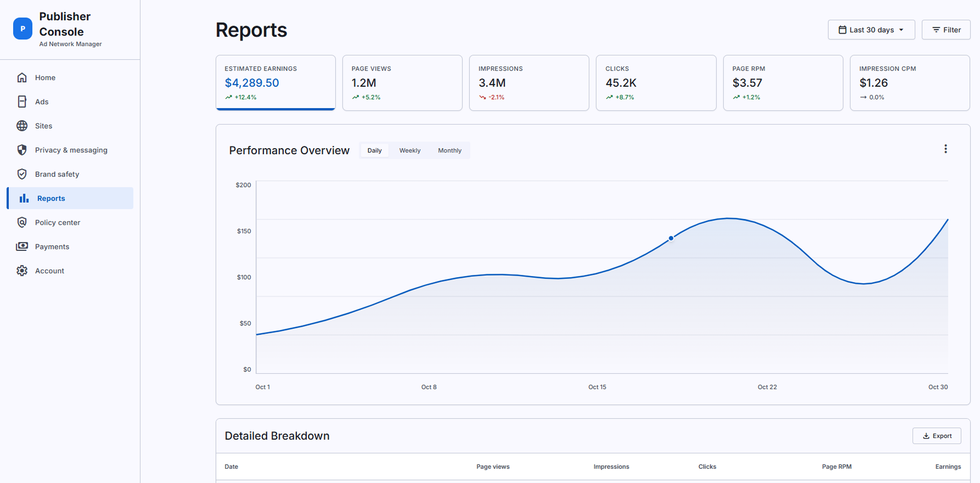Open Home in the sidebar

70,78
